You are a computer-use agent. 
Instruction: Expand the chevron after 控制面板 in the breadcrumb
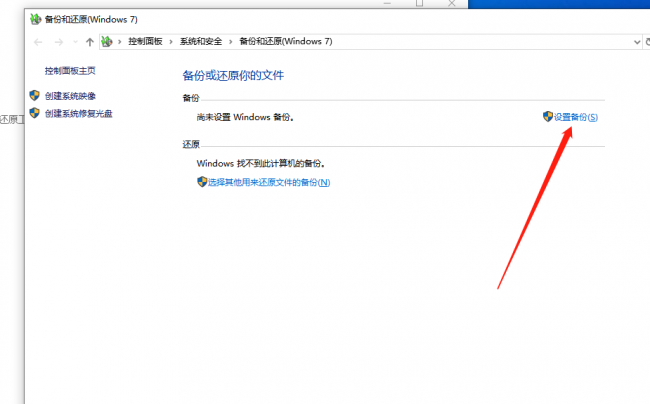pos(171,41)
